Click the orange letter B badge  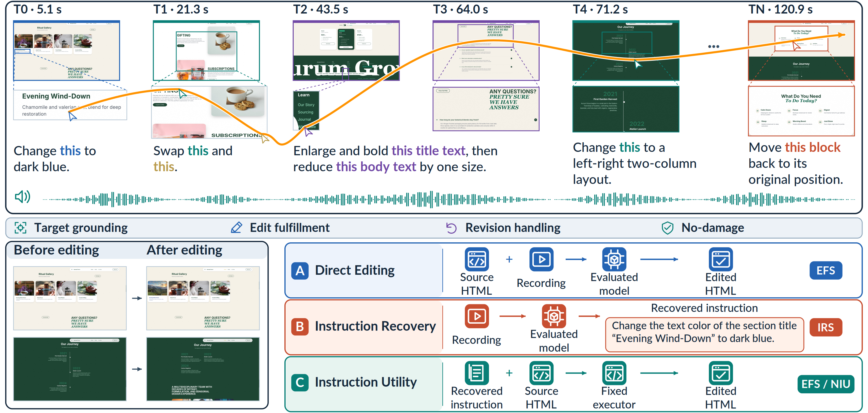tap(300, 327)
